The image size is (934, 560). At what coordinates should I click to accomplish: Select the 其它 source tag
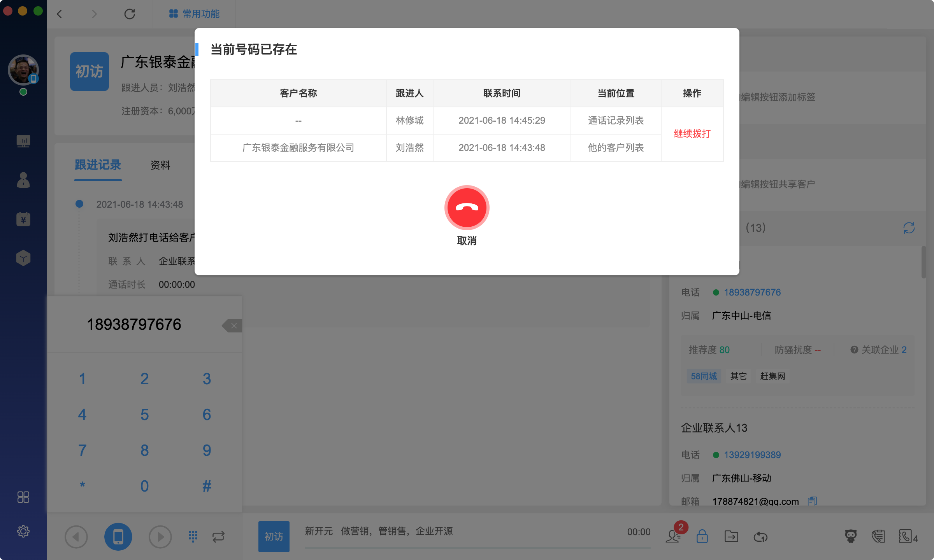738,376
